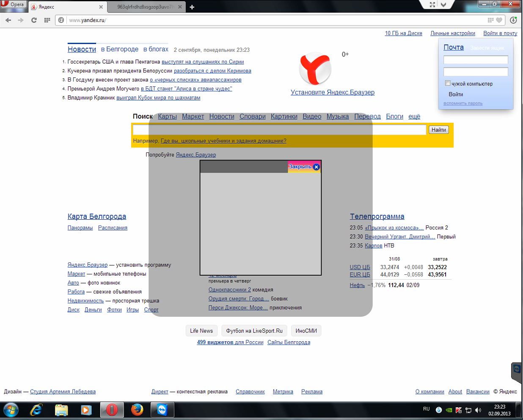
Task: Click the browser Back arrow
Action: [8, 20]
